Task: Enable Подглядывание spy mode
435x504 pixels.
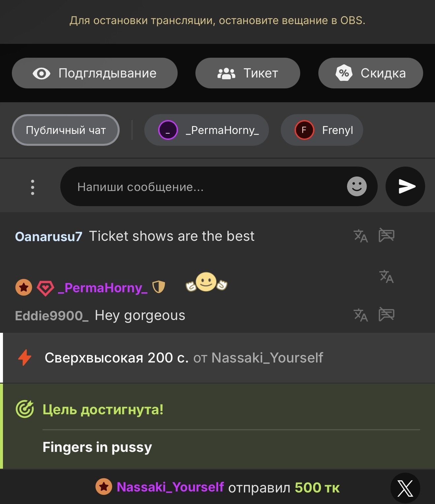Action: 95,73
